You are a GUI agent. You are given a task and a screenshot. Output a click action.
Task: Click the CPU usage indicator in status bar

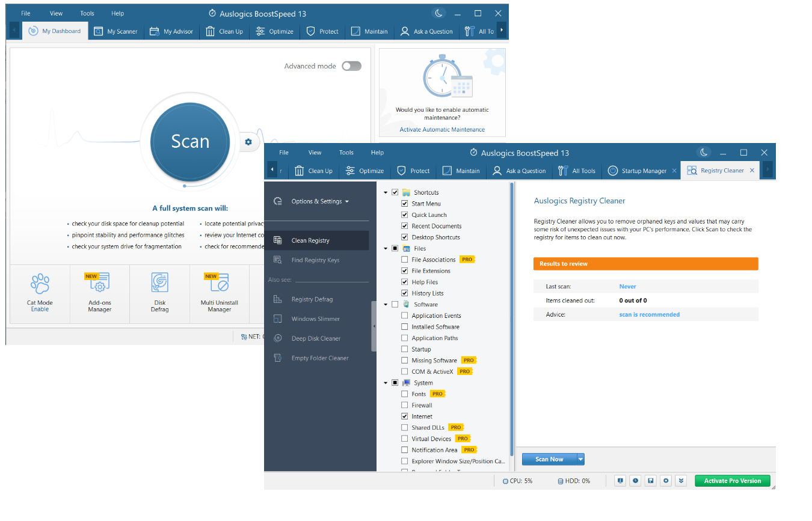tap(517, 481)
